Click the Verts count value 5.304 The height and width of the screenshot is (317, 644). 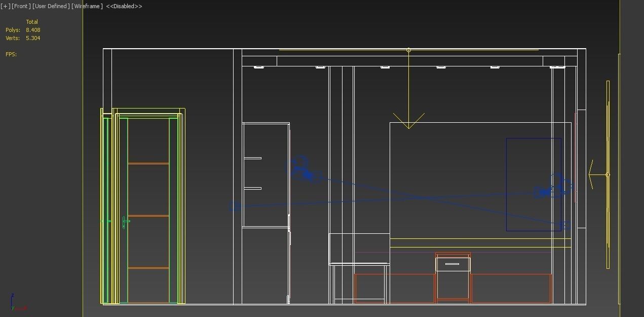(x=33, y=38)
